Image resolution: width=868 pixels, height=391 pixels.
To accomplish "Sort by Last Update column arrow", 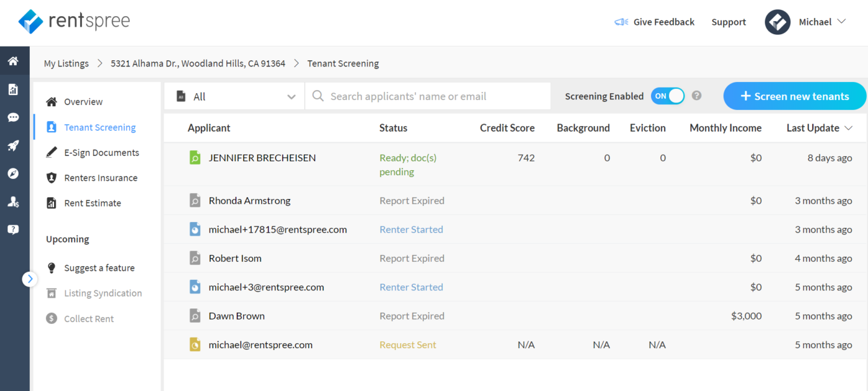I will 850,128.
